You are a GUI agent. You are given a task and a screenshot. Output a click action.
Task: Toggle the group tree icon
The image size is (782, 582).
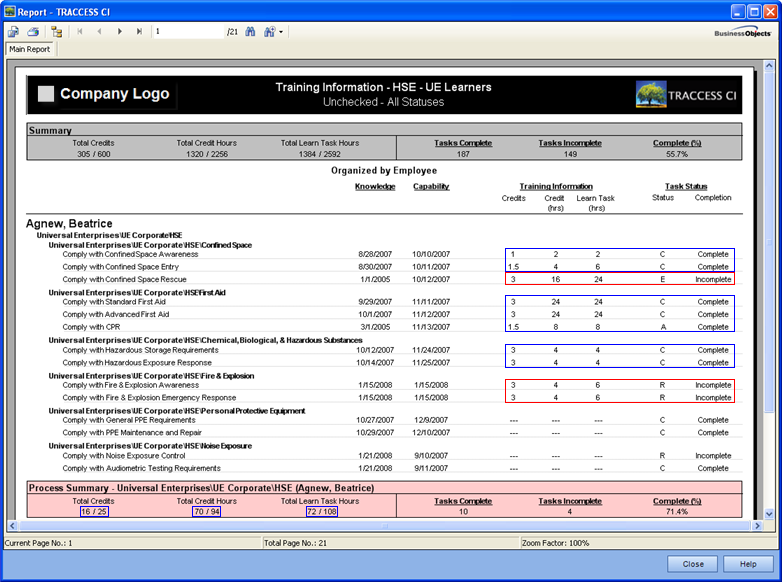(57, 32)
